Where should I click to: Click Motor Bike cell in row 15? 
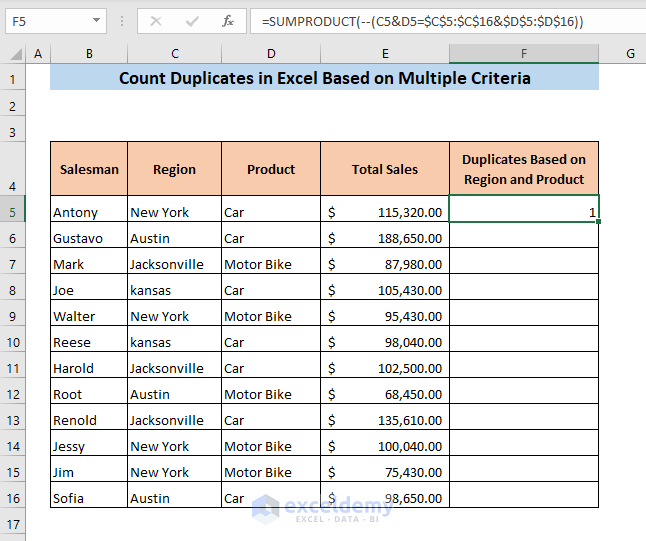tap(271, 472)
